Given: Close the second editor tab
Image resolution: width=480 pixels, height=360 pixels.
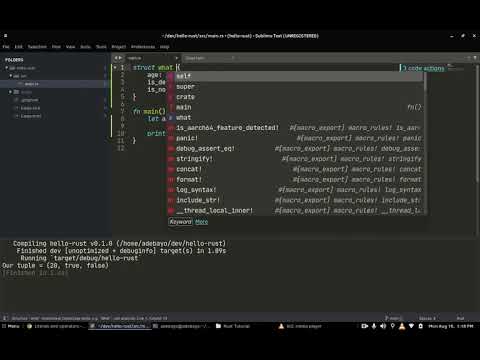Looking at the screenshot, I should click(233, 58).
